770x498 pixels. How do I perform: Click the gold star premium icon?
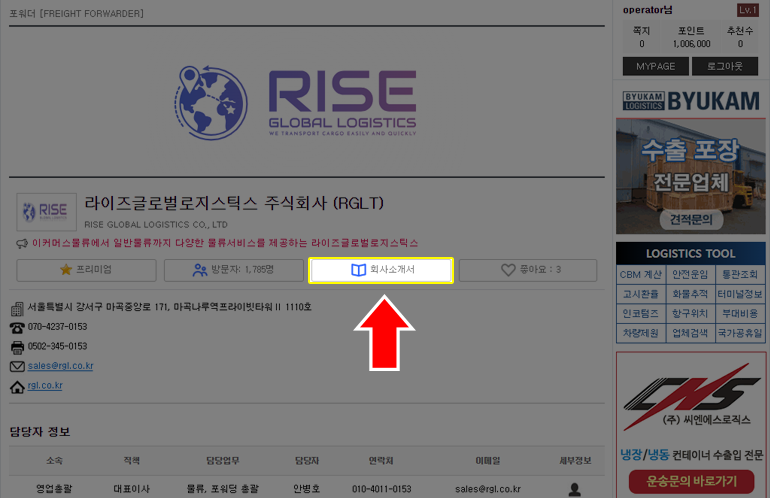(66, 269)
